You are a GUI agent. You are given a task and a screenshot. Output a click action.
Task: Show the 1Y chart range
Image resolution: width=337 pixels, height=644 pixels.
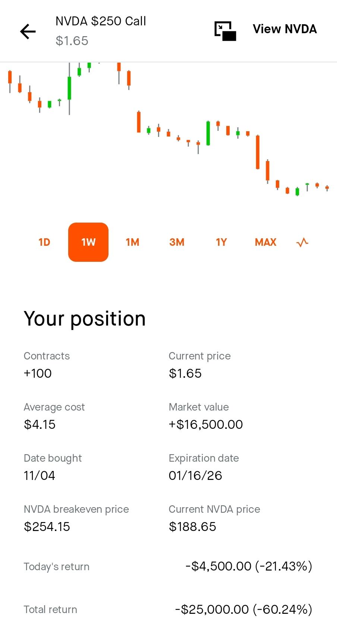tap(221, 242)
